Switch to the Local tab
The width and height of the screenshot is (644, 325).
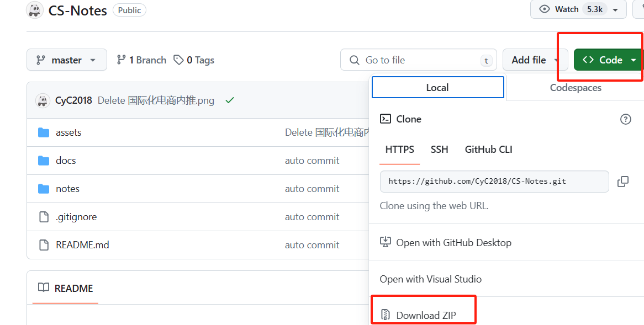(x=438, y=87)
